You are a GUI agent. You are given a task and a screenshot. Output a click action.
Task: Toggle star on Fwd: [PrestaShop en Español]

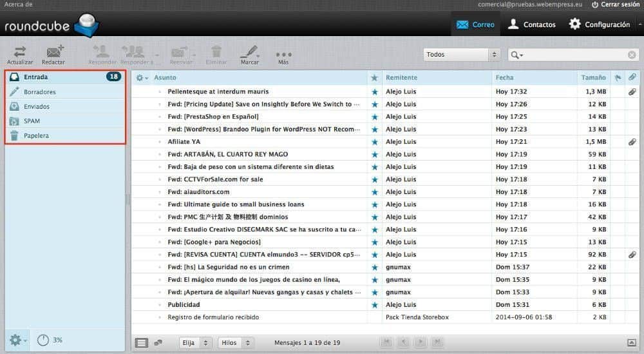tap(375, 117)
